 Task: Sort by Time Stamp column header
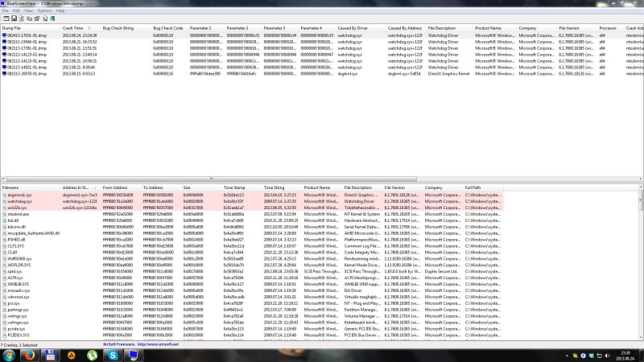[x=242, y=187]
